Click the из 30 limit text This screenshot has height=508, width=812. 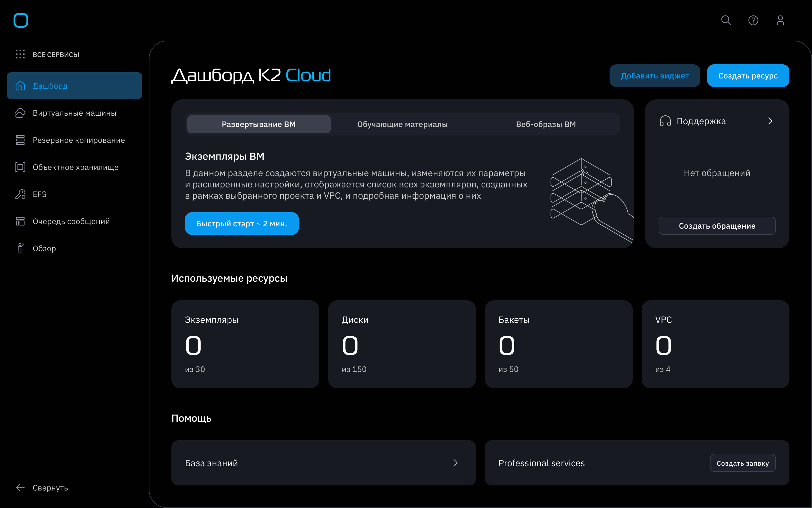tap(195, 369)
